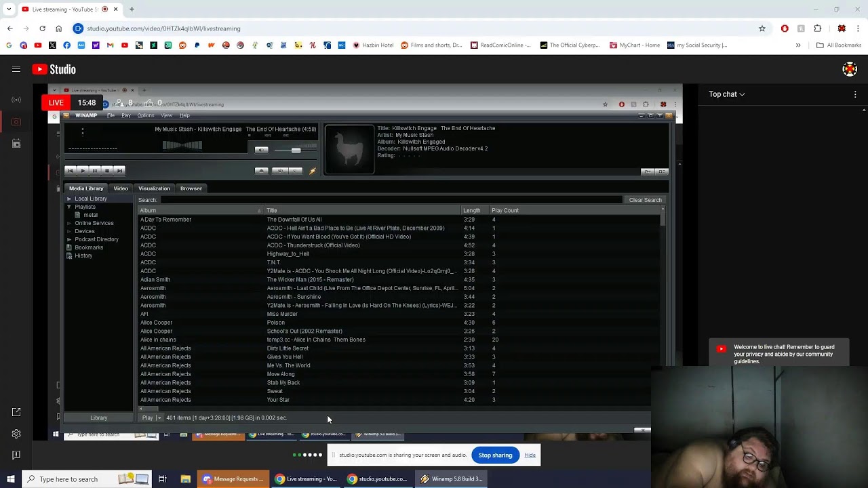Open the Chrome tab search dropdown arrow
This screenshot has width=868, height=488.
click(x=9, y=9)
